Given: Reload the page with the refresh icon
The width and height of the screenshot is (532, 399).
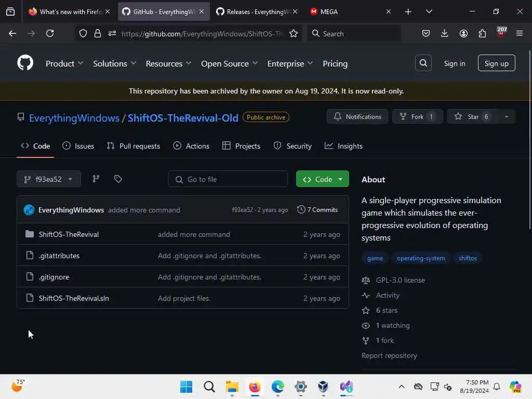Looking at the screenshot, I should pyautogui.click(x=50, y=33).
